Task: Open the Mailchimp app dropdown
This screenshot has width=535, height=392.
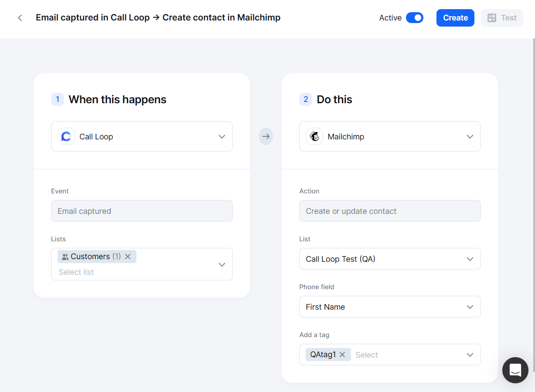Action: 390,136
